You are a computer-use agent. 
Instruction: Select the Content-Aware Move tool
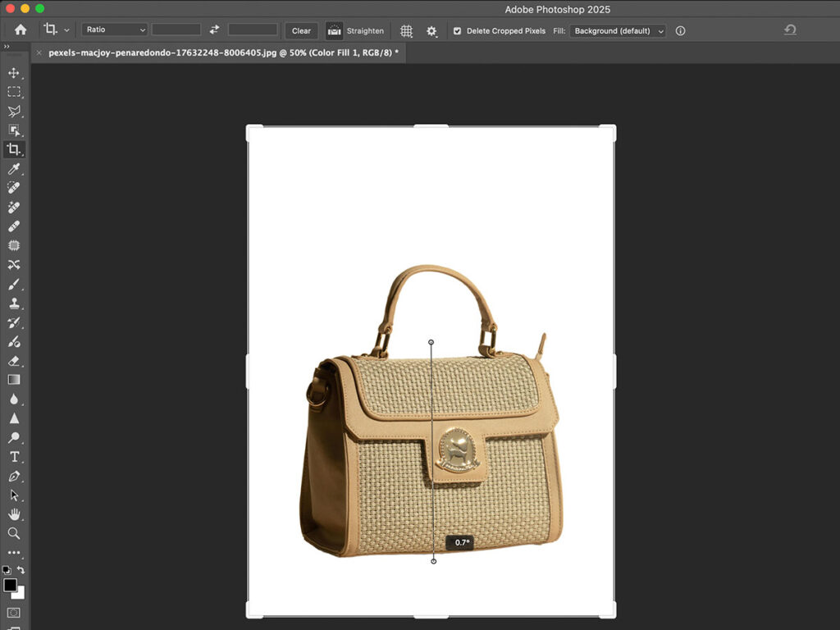(14, 265)
